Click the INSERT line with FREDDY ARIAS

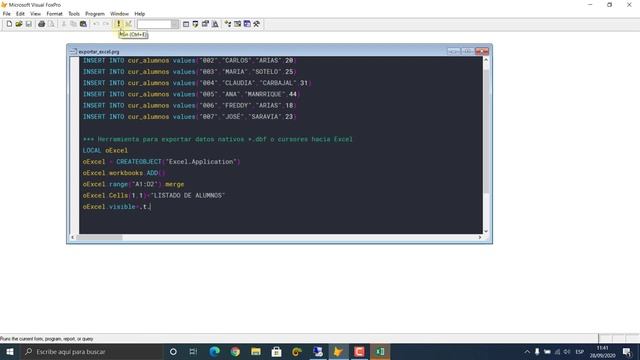point(189,105)
